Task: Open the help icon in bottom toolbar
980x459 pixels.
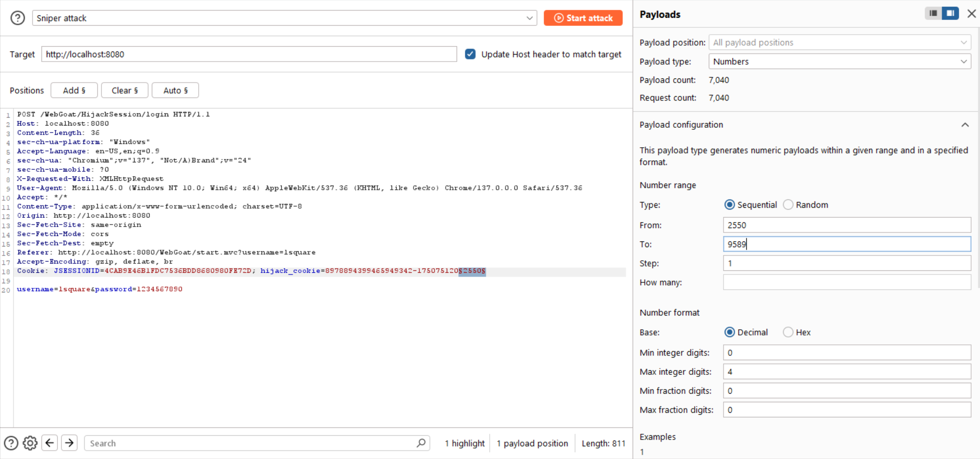Action: 11,443
